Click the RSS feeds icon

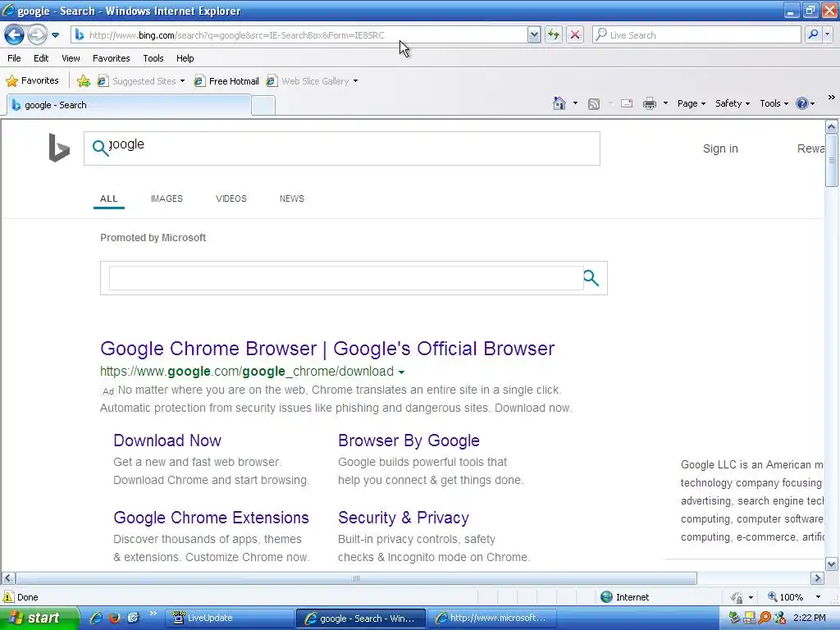click(x=594, y=104)
